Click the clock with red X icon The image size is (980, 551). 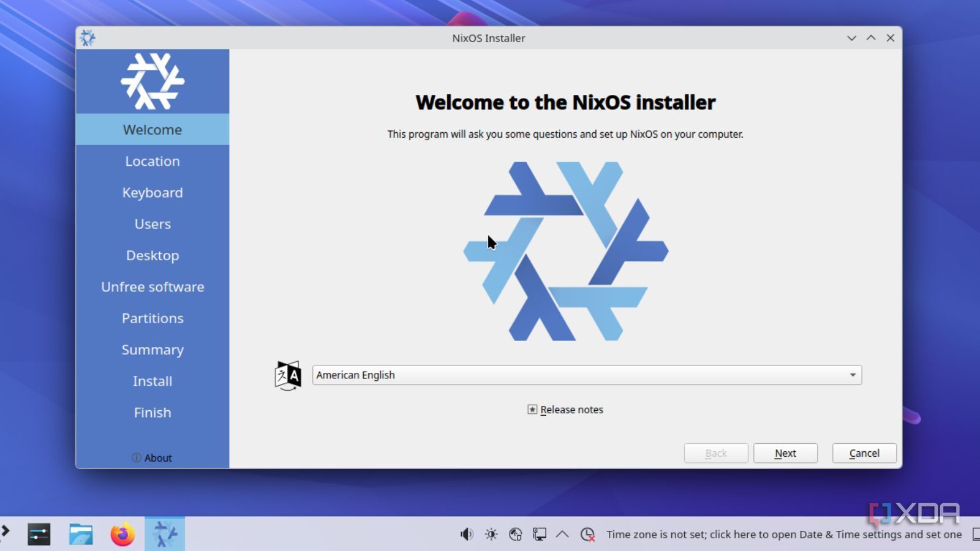pyautogui.click(x=587, y=534)
